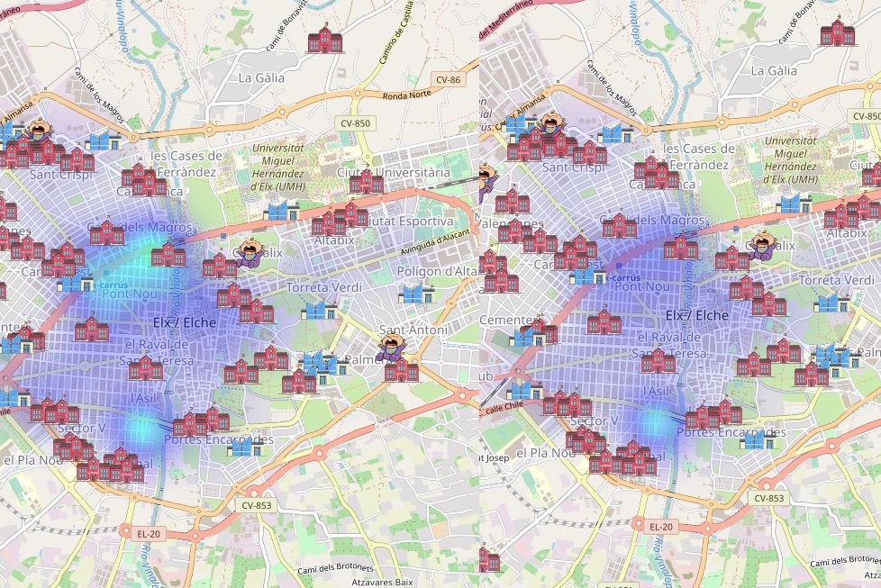
Task: Select left map's crying face near Sant Crispí
Action: (39, 130)
